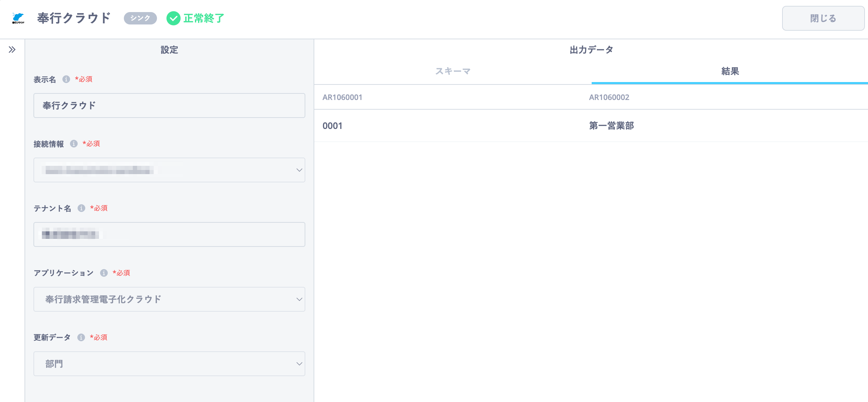Click the 表示名 input field

click(x=169, y=105)
